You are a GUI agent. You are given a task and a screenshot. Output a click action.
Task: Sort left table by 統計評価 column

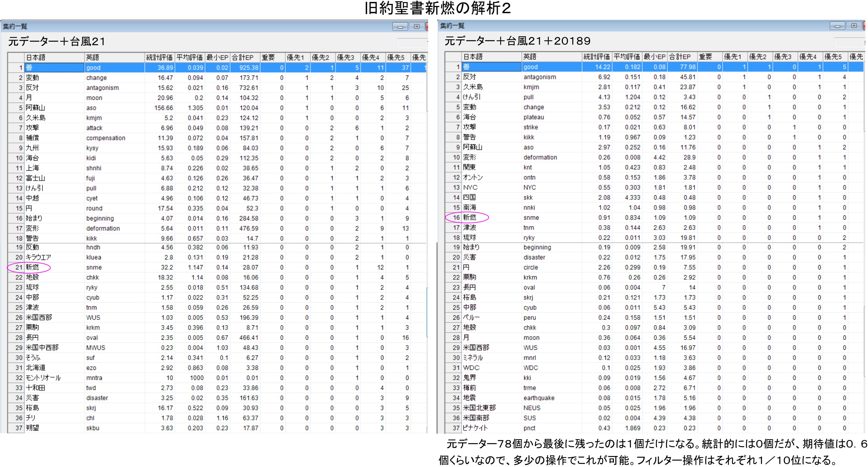click(x=159, y=57)
